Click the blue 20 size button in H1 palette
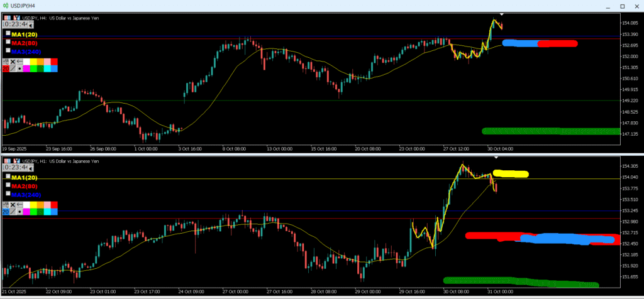The image size is (644, 299). pos(6,212)
